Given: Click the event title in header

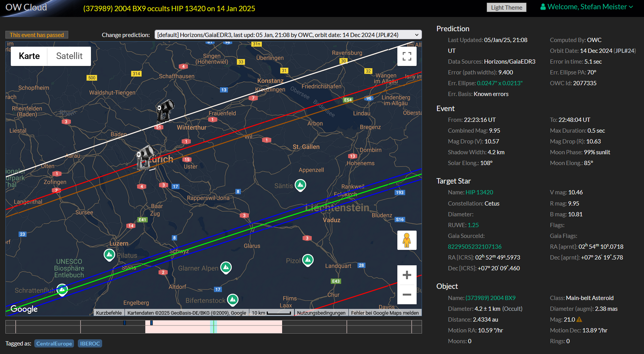Looking at the screenshot, I should (169, 8).
